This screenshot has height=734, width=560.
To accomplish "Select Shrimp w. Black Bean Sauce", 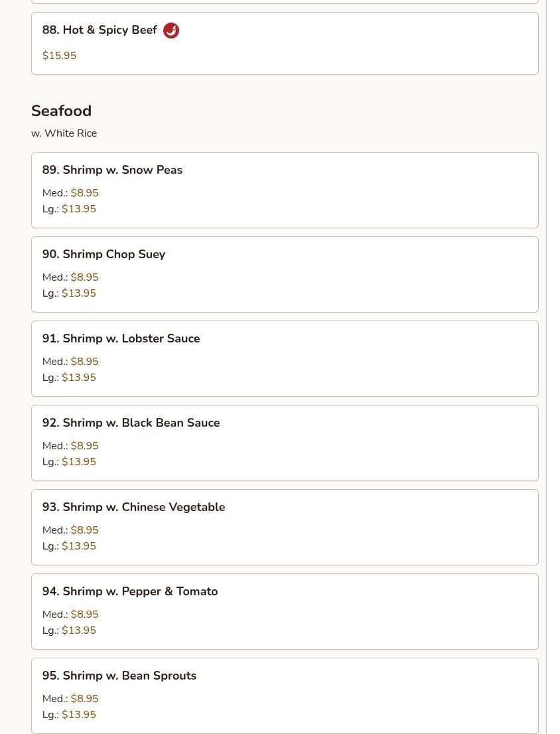I will tap(131, 423).
